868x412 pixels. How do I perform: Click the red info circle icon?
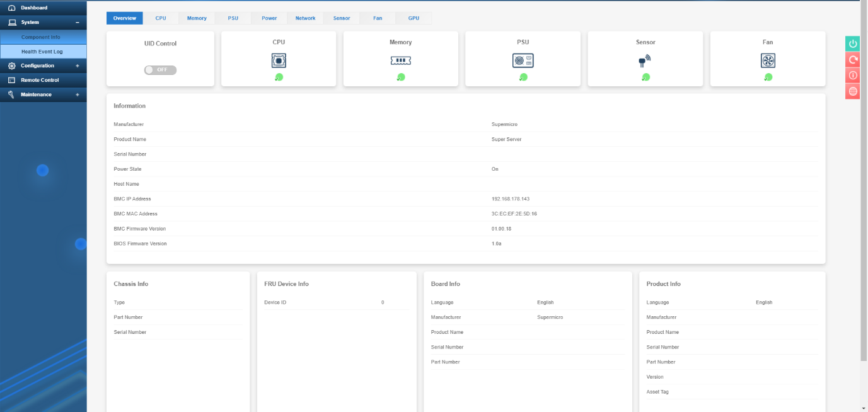coord(853,76)
